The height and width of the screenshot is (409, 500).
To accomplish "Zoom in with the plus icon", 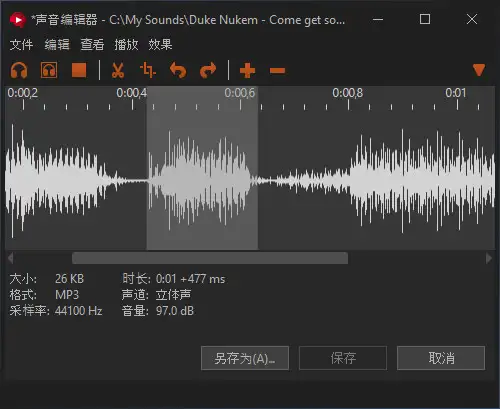I will [247, 70].
